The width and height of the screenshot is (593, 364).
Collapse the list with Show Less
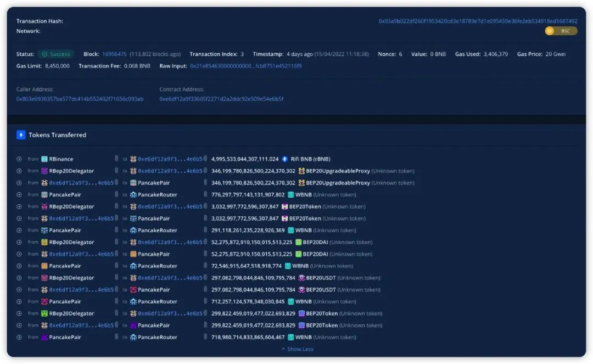pos(297,349)
